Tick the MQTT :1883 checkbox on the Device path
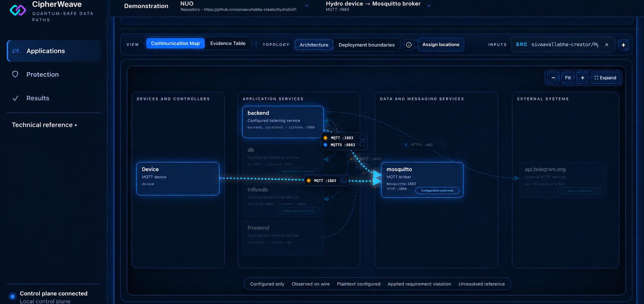644x304 pixels. coord(344,180)
